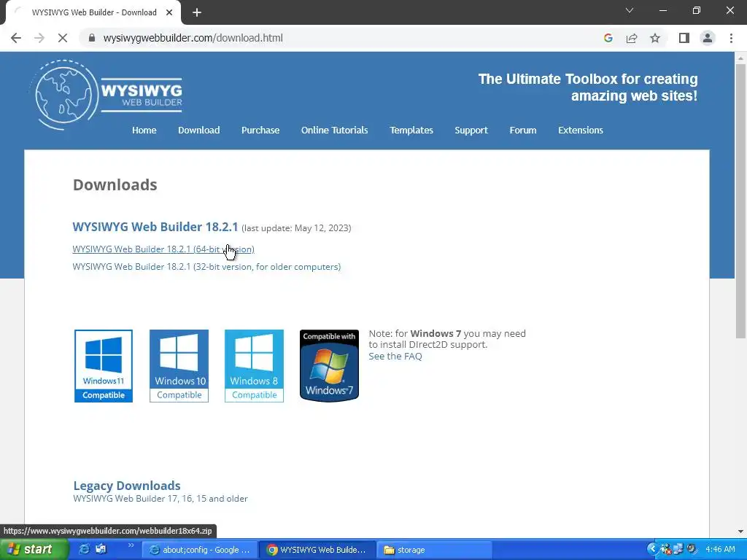
Task: Open the tab search chevron
Action: 630,10
